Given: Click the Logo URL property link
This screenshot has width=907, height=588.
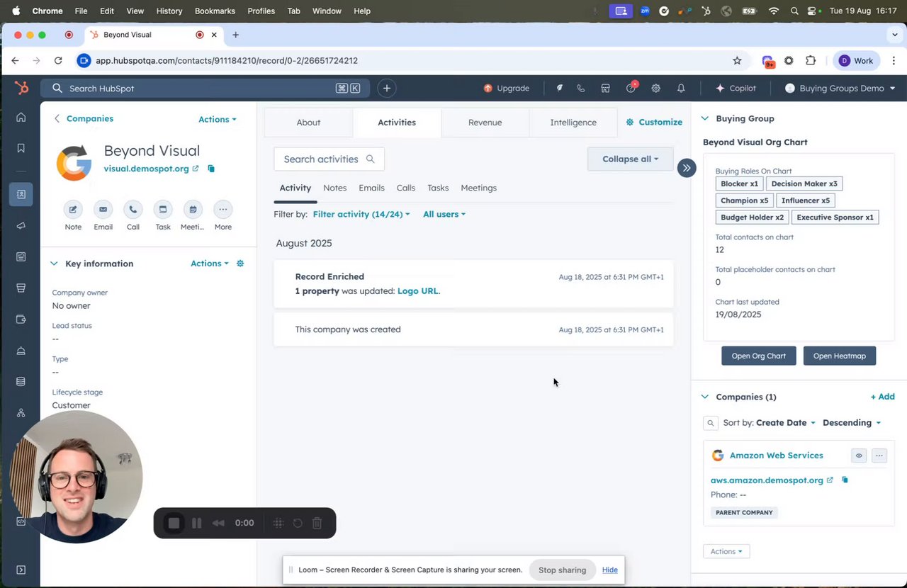Looking at the screenshot, I should pyautogui.click(x=417, y=291).
